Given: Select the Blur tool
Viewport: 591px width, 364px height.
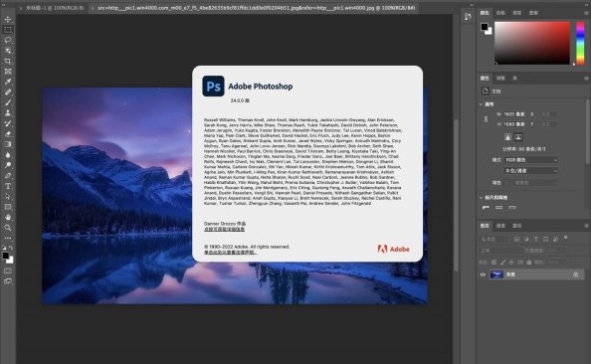Looking at the screenshot, I should (8, 154).
